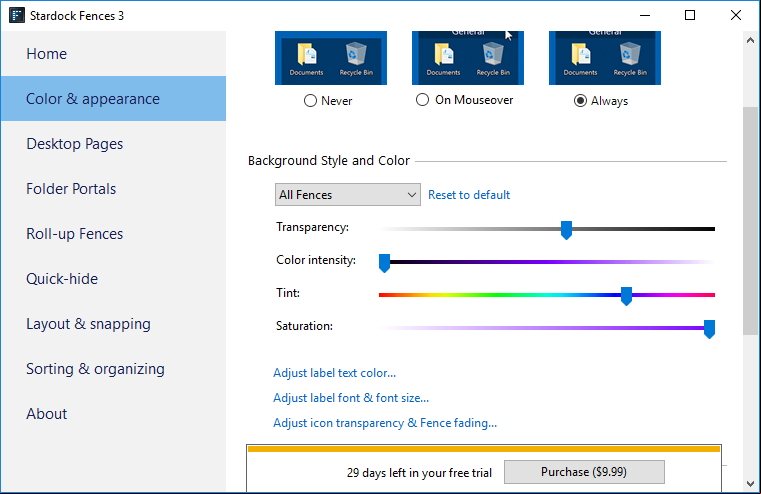Click the Saturation slider handle

pos(709,329)
